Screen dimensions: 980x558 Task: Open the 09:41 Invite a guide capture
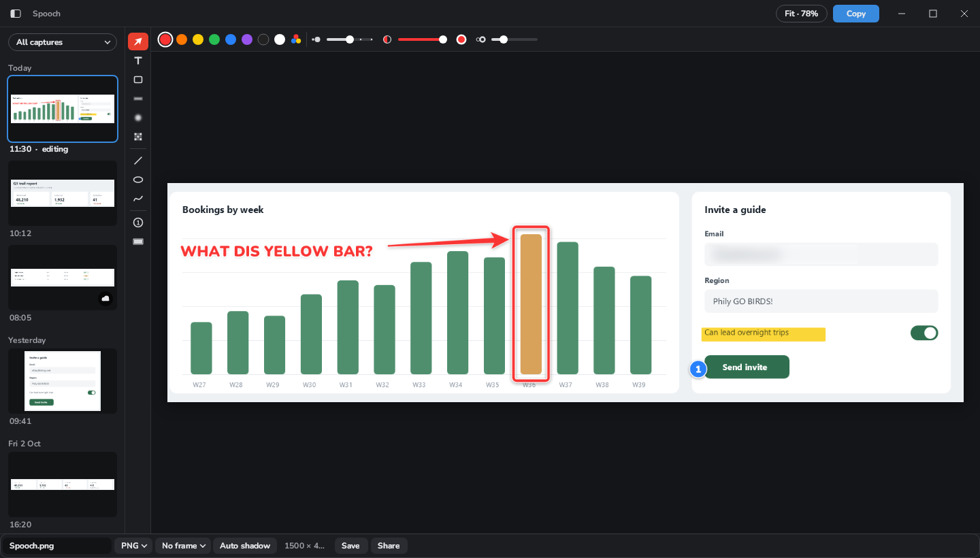[63, 381]
